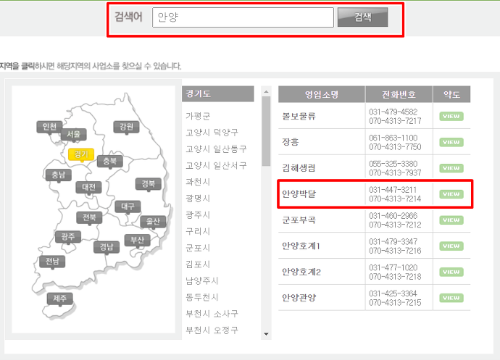Click phone number 061-863-1100
Viewport: 500px width, 360px height.
[x=393, y=138]
